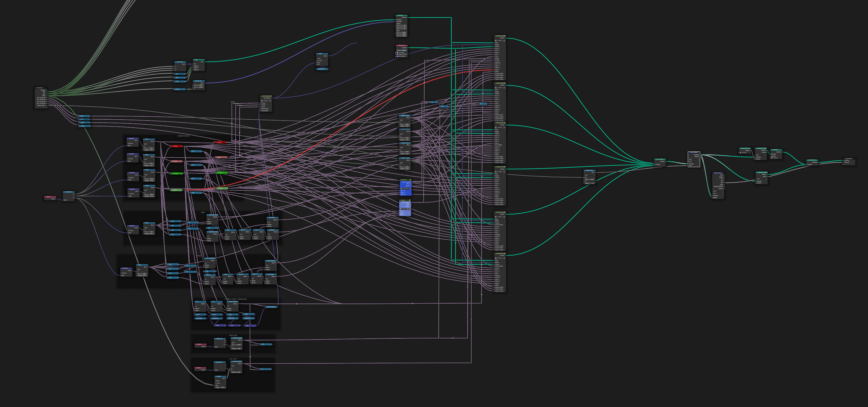This screenshot has width=868, height=407.
Task: Select the NodeGroup.008 node header
Action: pyautogui.click(x=500, y=167)
